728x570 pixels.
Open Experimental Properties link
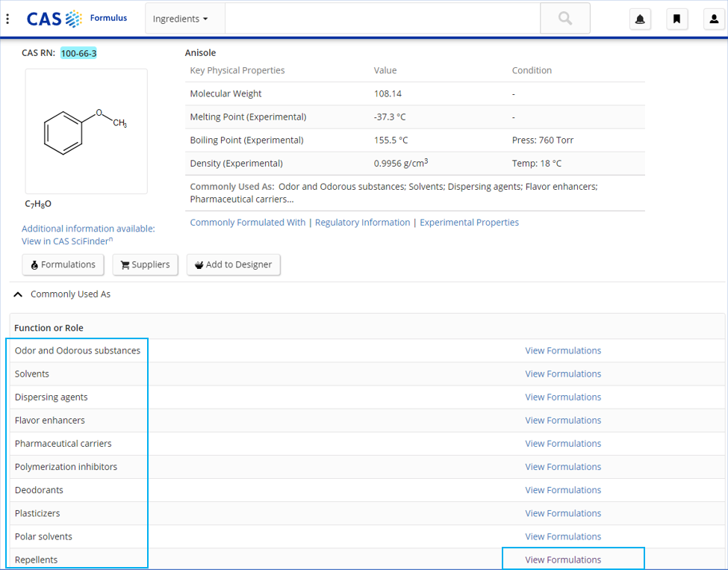470,222
